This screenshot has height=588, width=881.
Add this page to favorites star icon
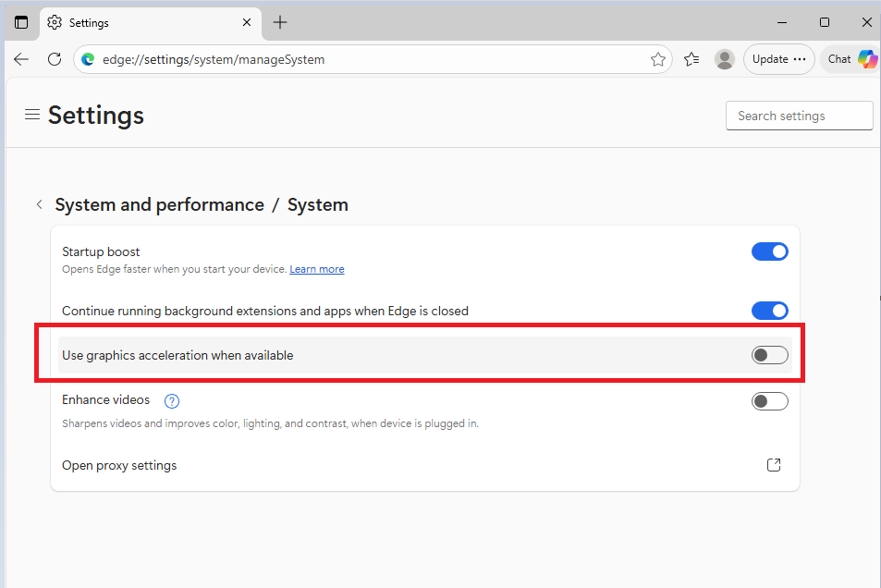point(658,59)
